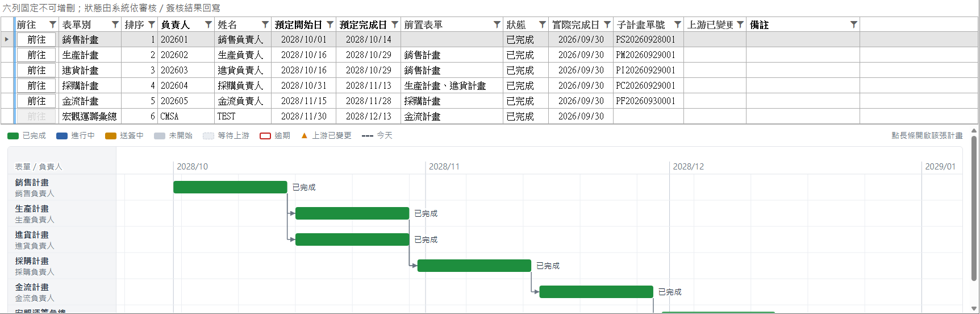
Task: Open filter for 前置表單 column
Action: [x=497, y=24]
